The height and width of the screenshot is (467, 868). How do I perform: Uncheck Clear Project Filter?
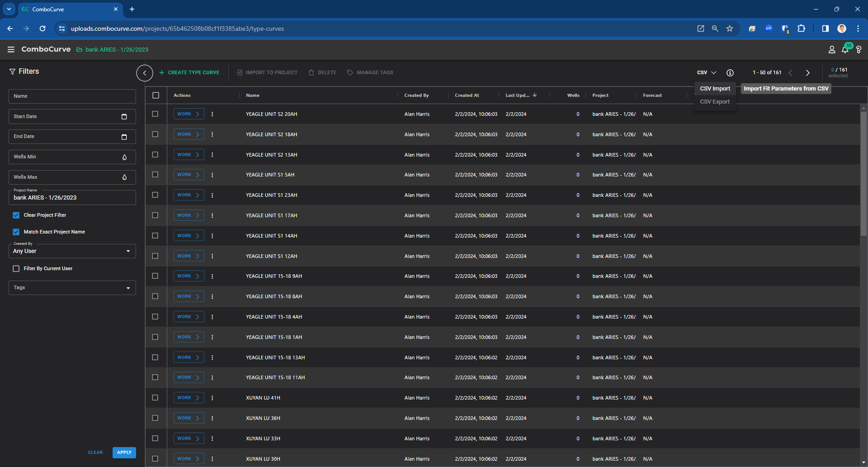point(16,215)
